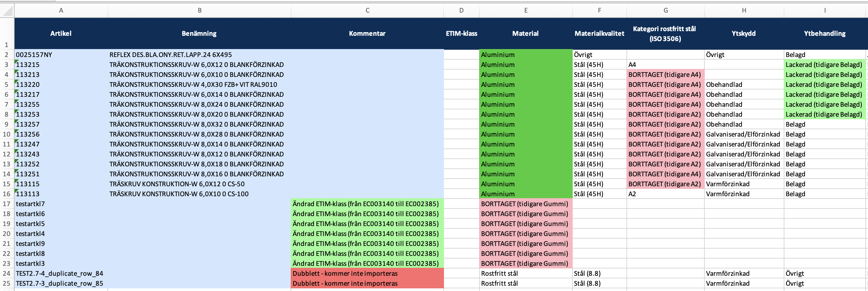Select cell with article 0025157NY

[x=61, y=54]
